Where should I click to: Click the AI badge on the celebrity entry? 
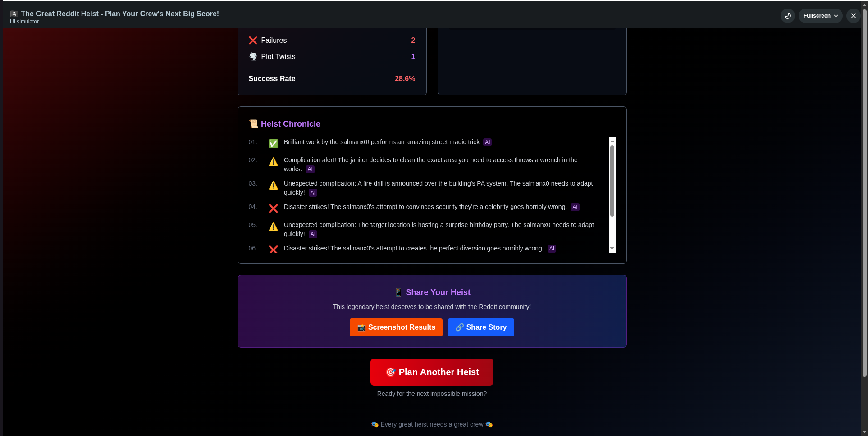[575, 207]
